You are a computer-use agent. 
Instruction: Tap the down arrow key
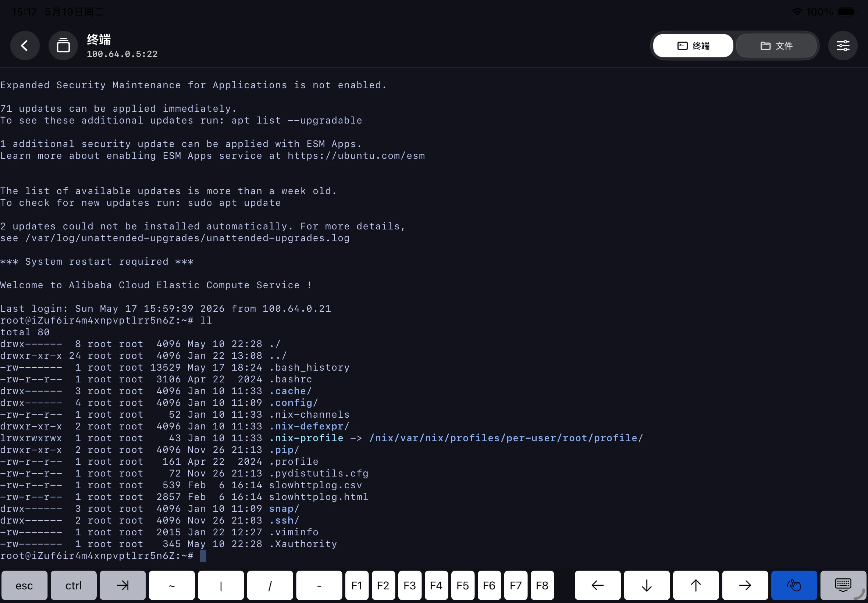pyautogui.click(x=647, y=585)
